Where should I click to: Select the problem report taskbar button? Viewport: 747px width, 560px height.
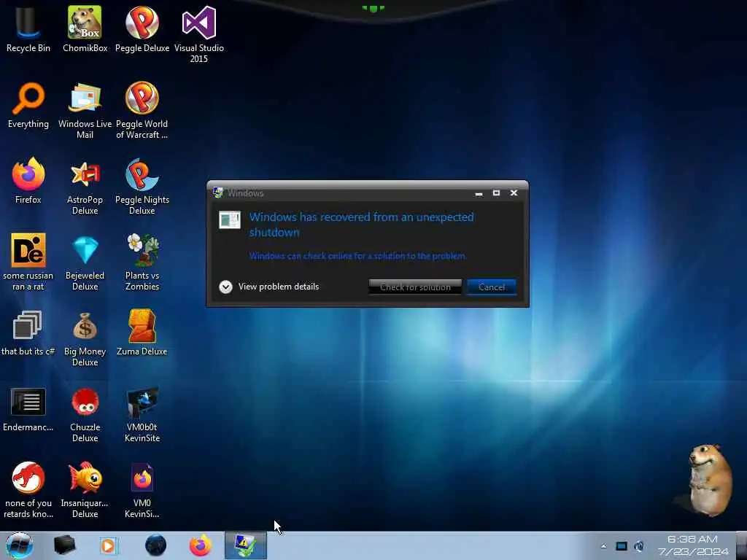pyautogui.click(x=246, y=545)
